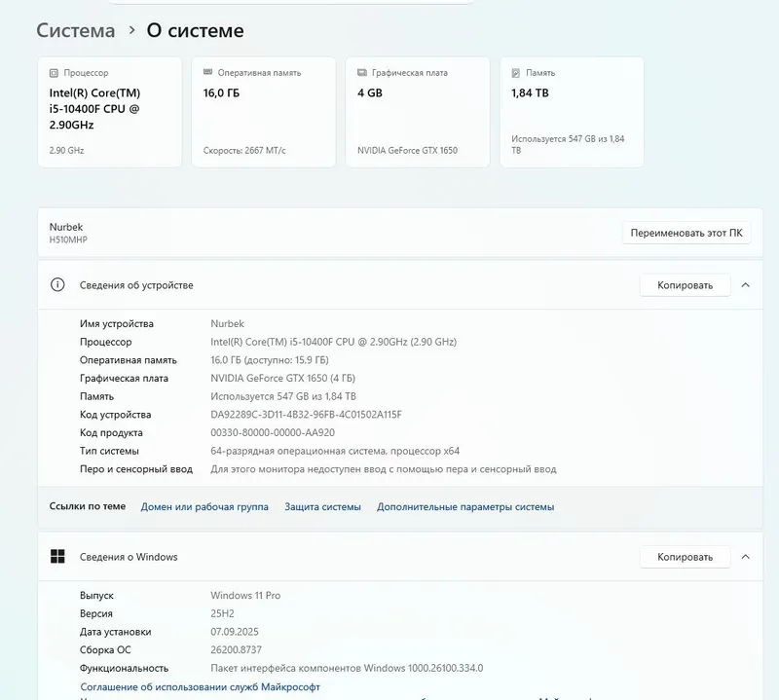Click the Код устройства label
The width and height of the screenshot is (779, 700).
point(115,415)
